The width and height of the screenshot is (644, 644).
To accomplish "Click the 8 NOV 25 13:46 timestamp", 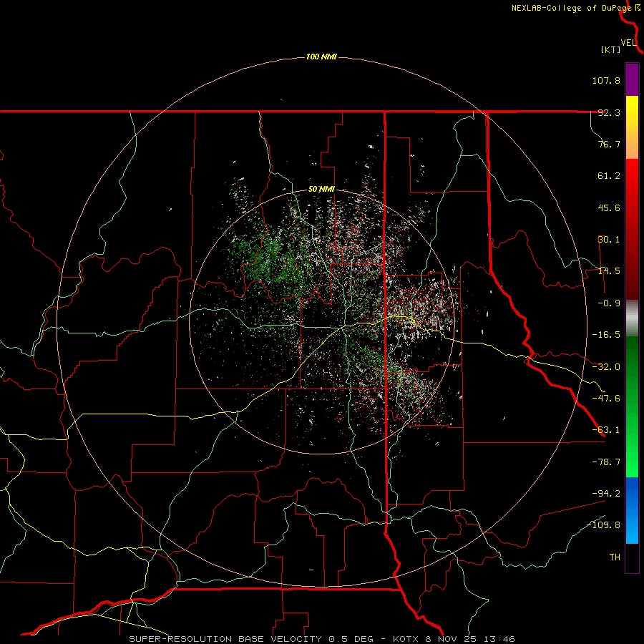I will coord(469,639).
